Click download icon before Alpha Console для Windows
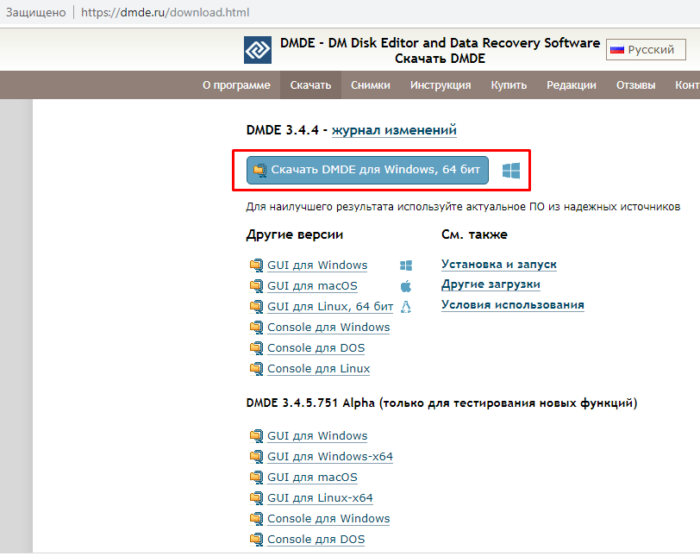 (256, 518)
